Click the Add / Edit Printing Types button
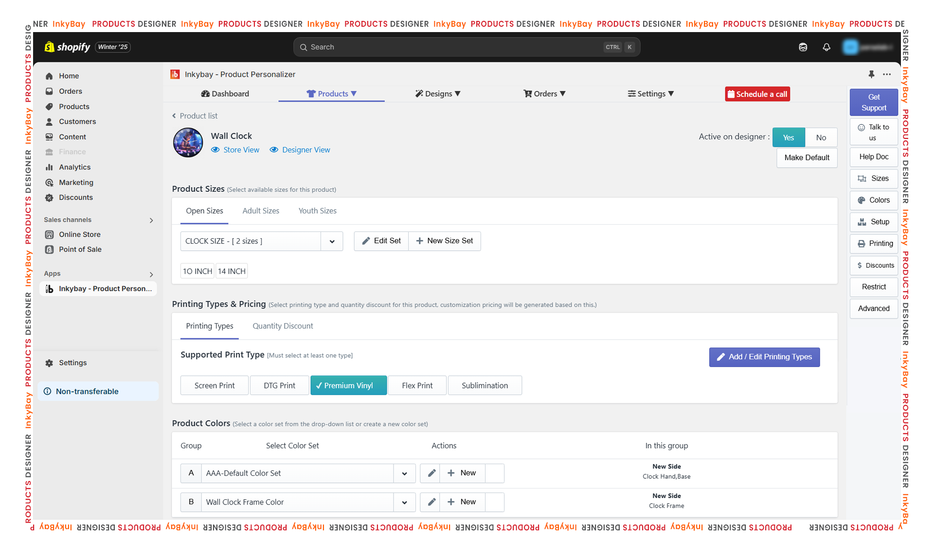 pos(764,357)
